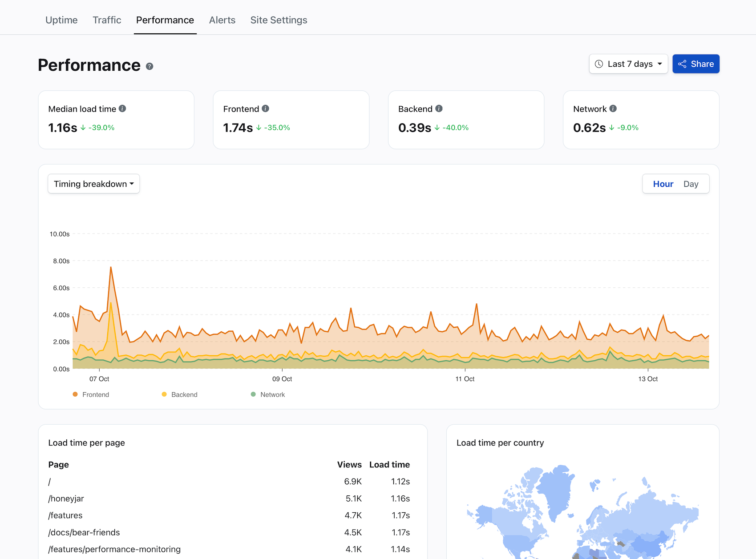756x559 pixels.
Task: Click info icon next to Backend card
Action: (439, 109)
